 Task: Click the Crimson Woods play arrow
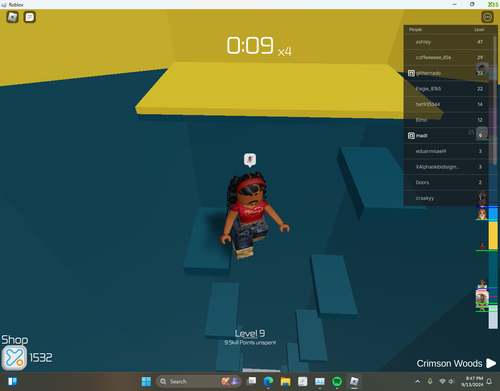coord(491,363)
